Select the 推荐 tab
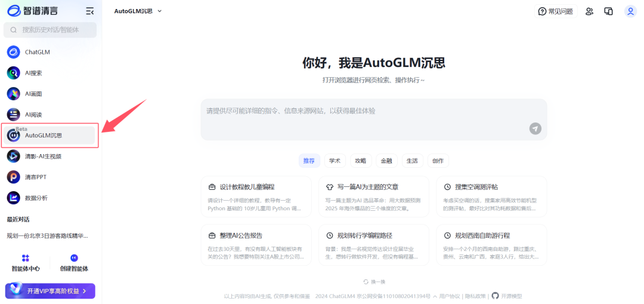Viewport: 644px width, 304px height. click(309, 161)
